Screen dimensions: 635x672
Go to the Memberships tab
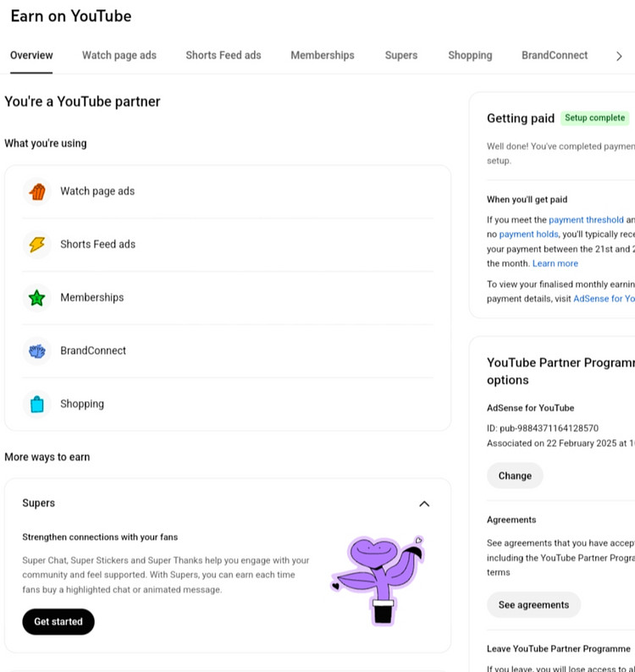tap(323, 55)
